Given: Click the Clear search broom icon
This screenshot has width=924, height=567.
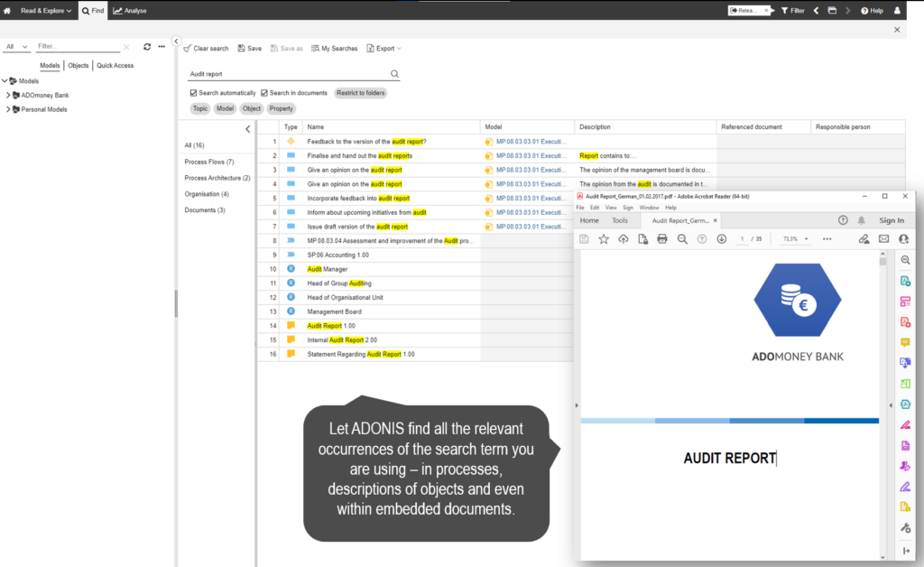Looking at the screenshot, I should 188,48.
